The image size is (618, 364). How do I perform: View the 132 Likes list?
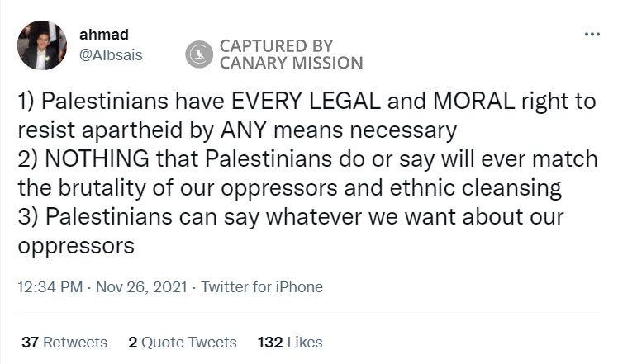point(290,342)
